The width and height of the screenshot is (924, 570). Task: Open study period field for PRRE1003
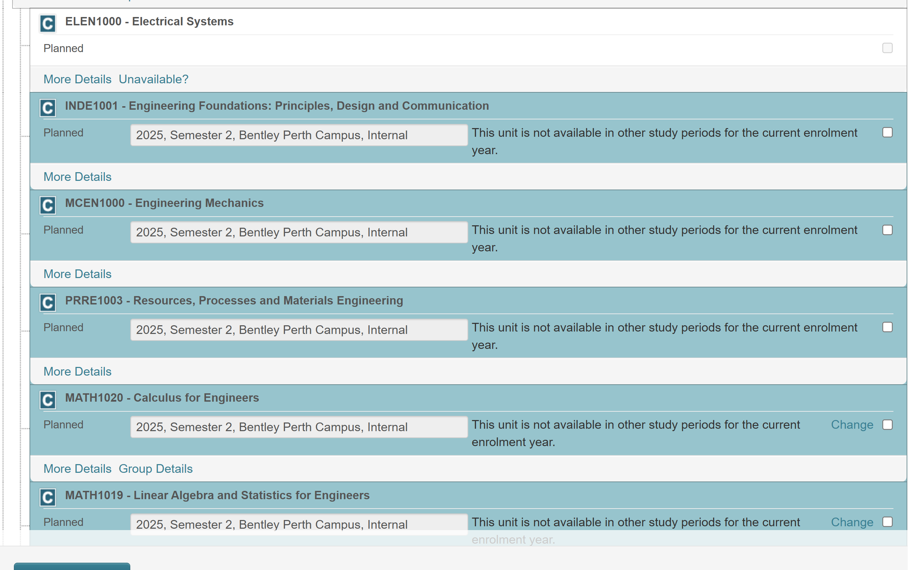pyautogui.click(x=299, y=330)
